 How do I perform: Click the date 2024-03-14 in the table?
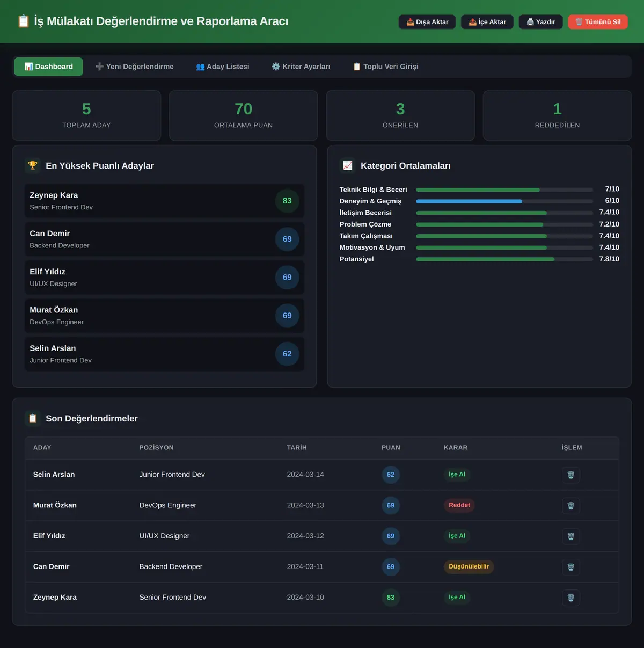pos(305,475)
